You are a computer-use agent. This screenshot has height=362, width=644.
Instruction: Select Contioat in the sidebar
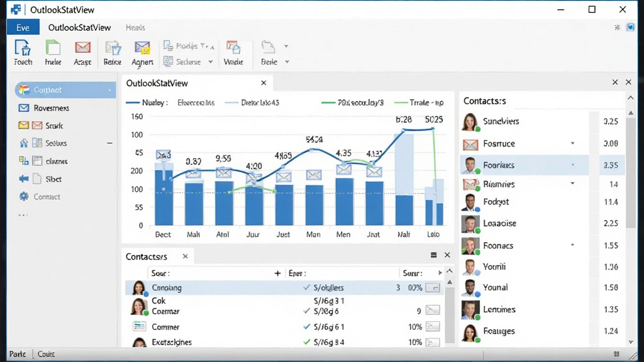click(x=65, y=90)
